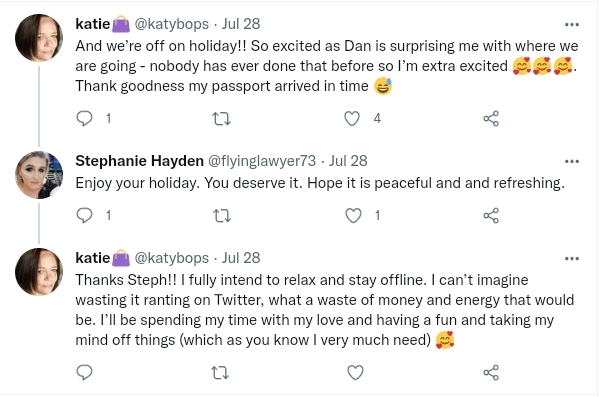Open more options on Stephanie Hayden's tweet
613x397 pixels.
tap(572, 161)
